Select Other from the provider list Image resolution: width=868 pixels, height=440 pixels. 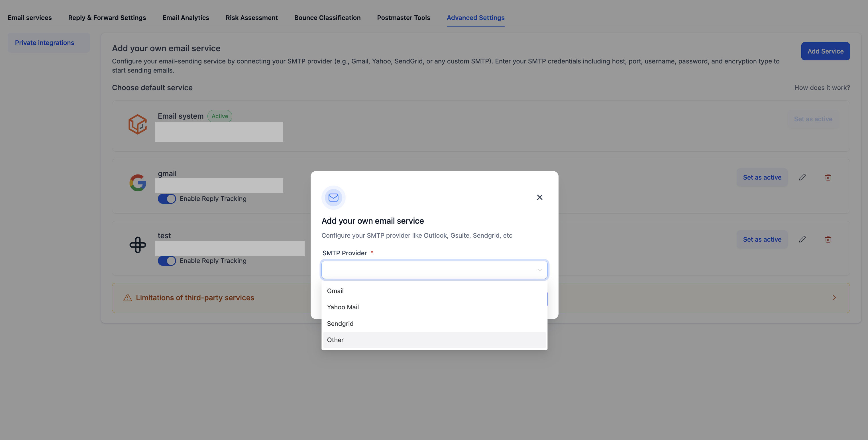[335, 340]
